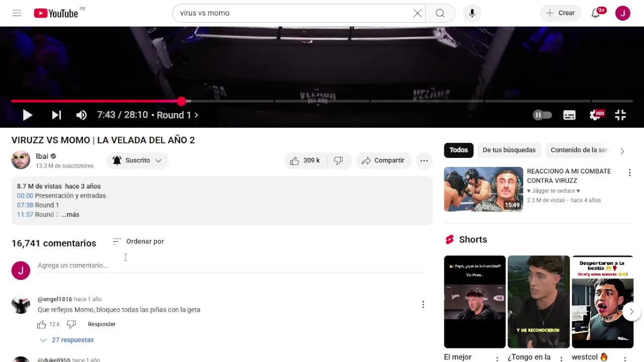Open the Crear menu

coord(560,13)
